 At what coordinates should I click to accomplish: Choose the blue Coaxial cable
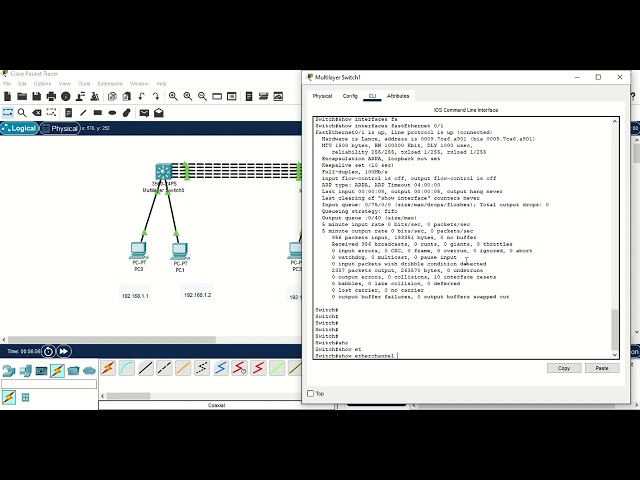[221, 368]
